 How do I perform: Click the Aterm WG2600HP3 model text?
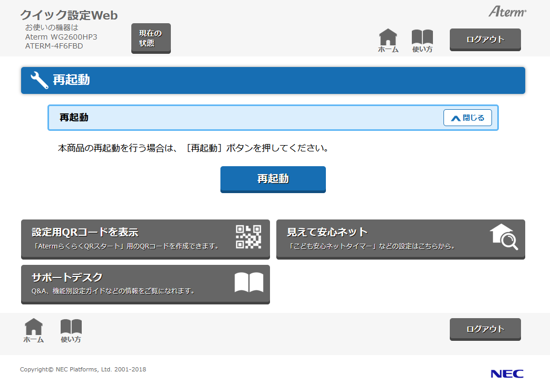click(x=61, y=37)
